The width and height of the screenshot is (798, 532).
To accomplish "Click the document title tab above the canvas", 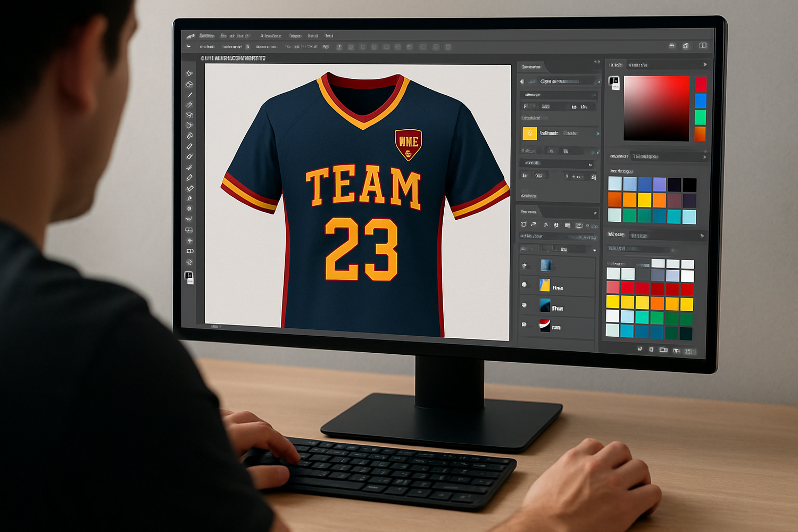I will pyautogui.click(x=233, y=58).
